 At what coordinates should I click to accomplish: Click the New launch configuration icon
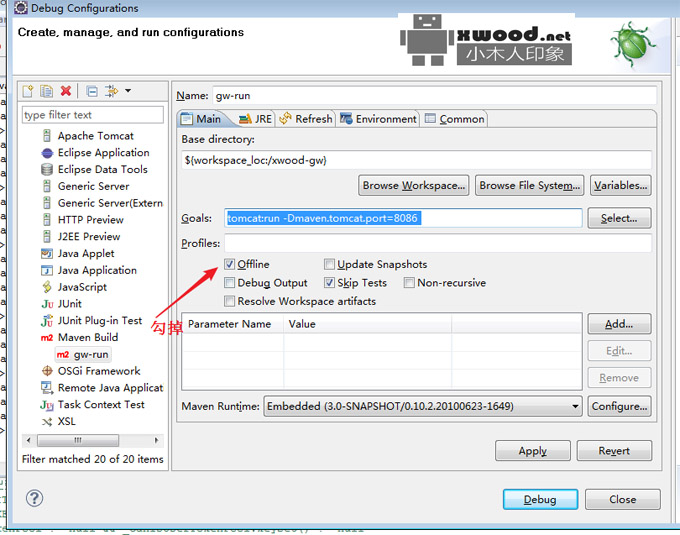click(x=28, y=91)
